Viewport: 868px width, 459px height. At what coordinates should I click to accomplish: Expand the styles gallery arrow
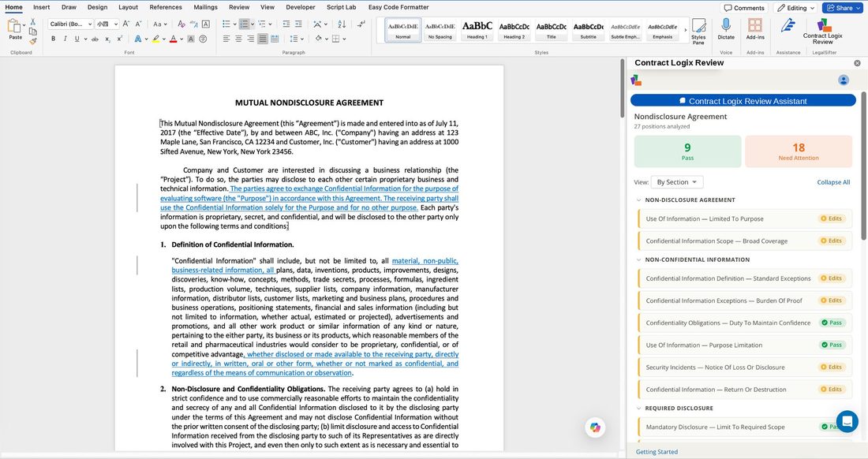click(x=685, y=30)
